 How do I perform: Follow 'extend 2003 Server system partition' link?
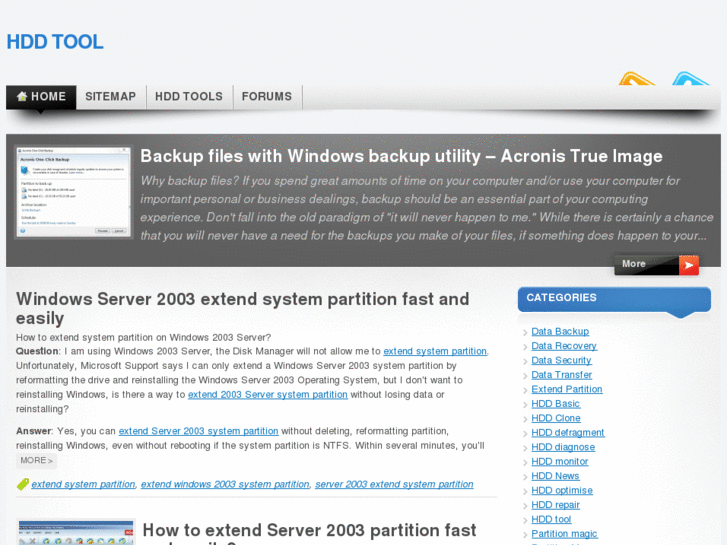(268, 394)
